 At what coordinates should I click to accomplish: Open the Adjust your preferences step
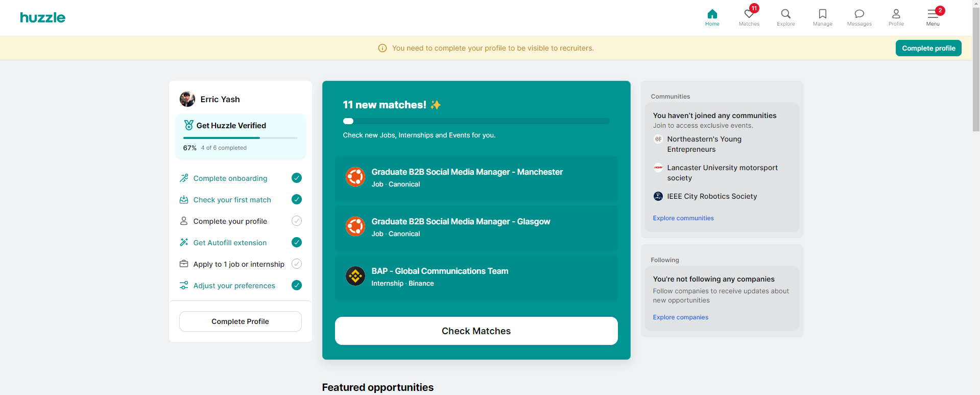(241, 285)
